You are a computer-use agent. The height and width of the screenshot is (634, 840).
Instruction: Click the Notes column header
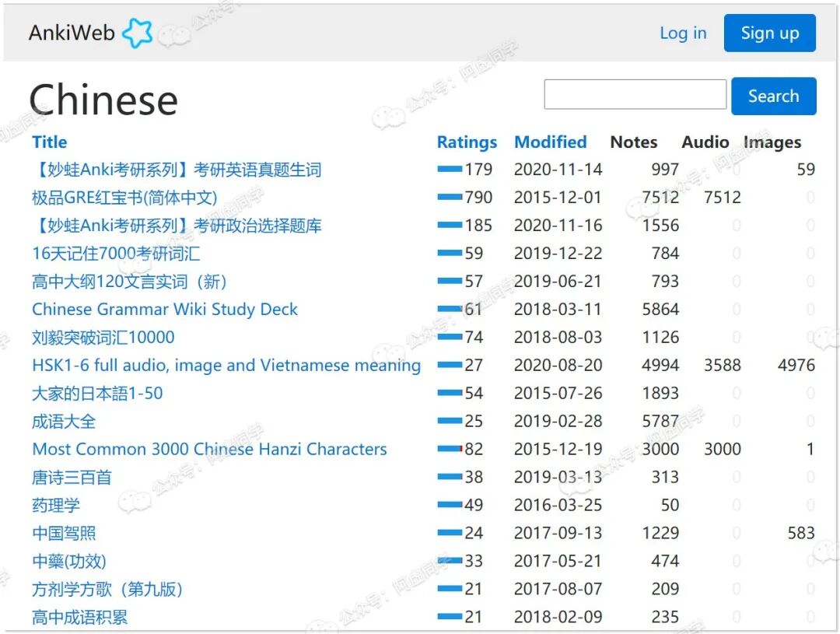pos(634,142)
